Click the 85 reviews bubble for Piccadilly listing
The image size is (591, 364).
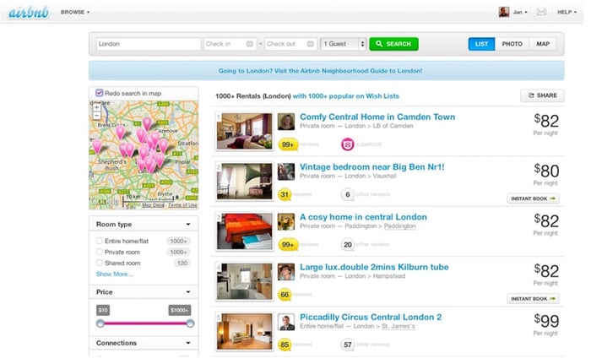click(x=285, y=345)
